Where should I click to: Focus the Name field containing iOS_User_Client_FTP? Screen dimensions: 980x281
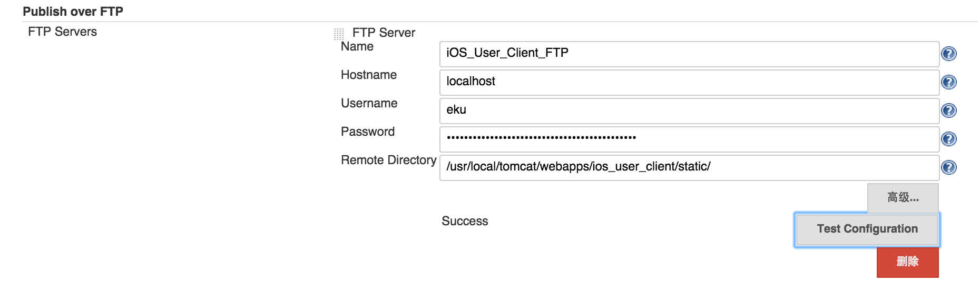[x=689, y=54]
